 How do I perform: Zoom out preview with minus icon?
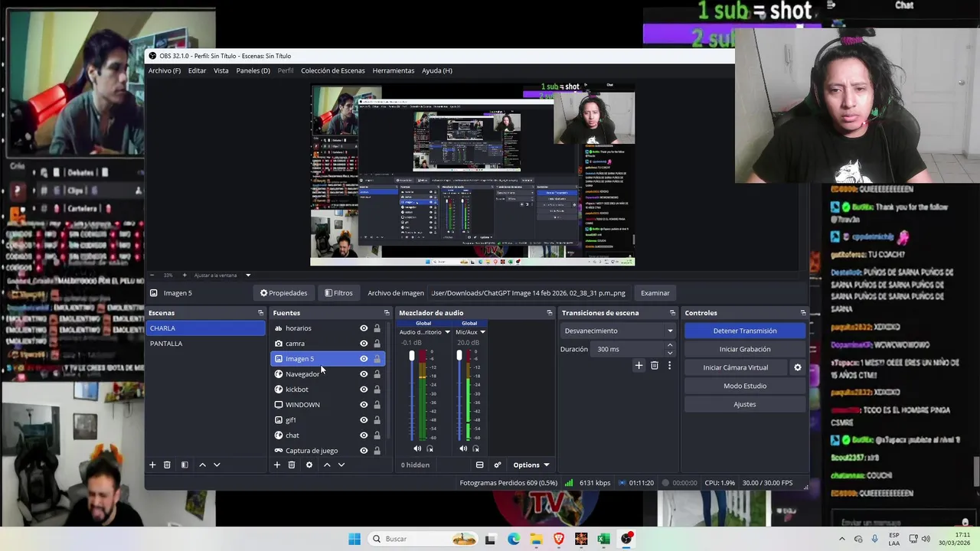(152, 275)
